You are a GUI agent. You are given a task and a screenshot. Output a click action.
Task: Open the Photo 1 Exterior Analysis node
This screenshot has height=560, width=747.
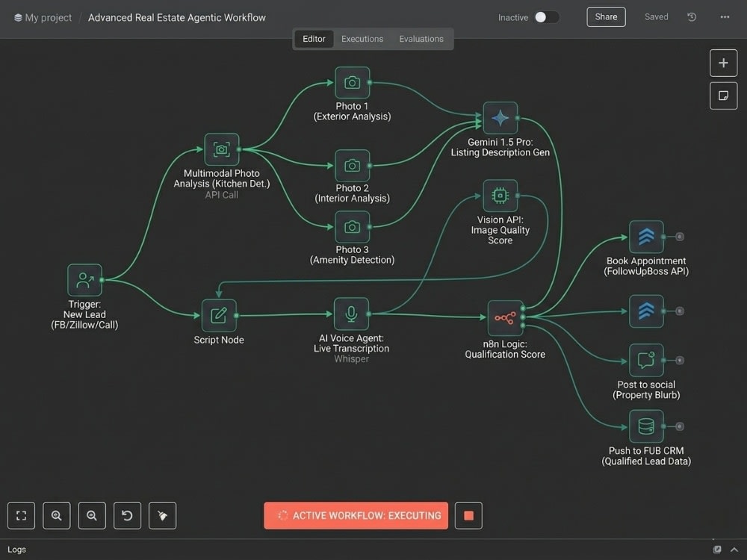tap(352, 83)
